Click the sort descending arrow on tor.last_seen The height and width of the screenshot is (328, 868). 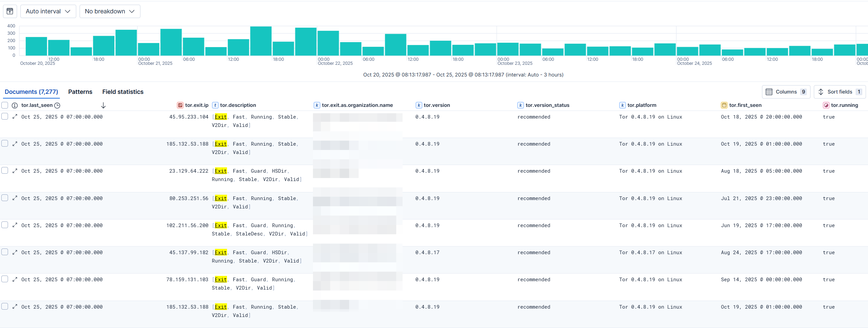coord(103,106)
